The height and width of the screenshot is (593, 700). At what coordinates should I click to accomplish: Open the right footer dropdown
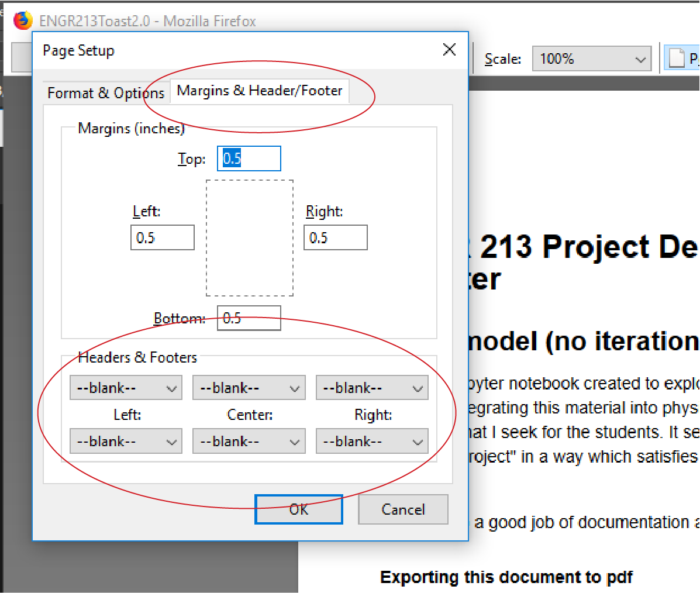coord(372,442)
